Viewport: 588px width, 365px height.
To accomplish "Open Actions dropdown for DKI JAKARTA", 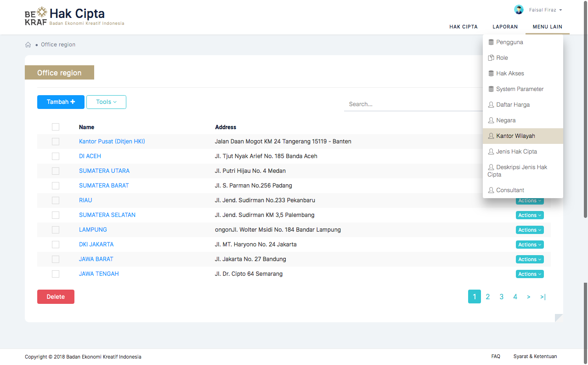I will pos(530,245).
